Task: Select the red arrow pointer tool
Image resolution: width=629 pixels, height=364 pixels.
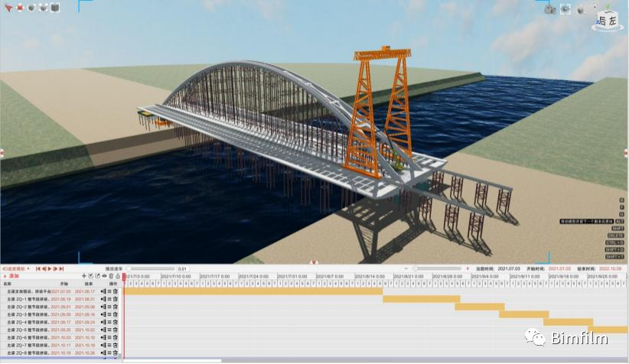Action: tap(8, 8)
